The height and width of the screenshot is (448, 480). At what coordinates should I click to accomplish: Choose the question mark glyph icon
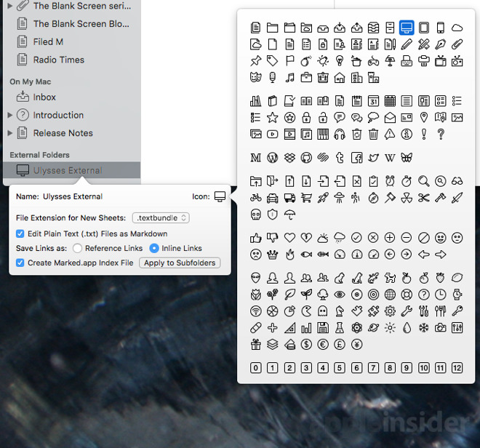coord(441,134)
